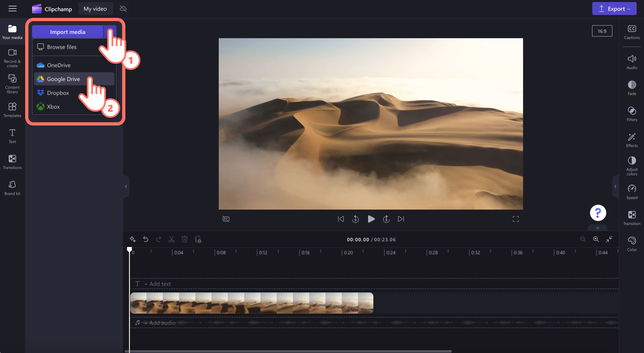Image resolution: width=644 pixels, height=353 pixels.
Task: Open Fade properties panel
Action: [632, 88]
